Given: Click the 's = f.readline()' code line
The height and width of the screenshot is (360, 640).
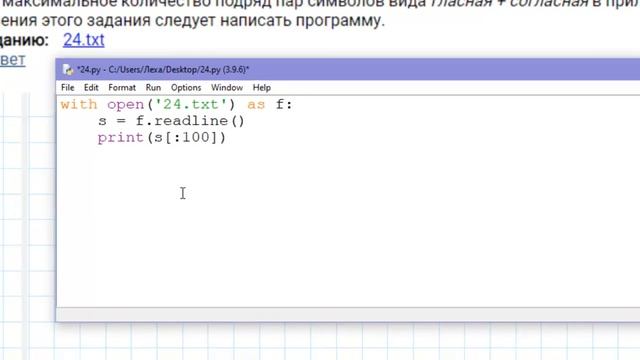Looking at the screenshot, I should (x=171, y=121).
